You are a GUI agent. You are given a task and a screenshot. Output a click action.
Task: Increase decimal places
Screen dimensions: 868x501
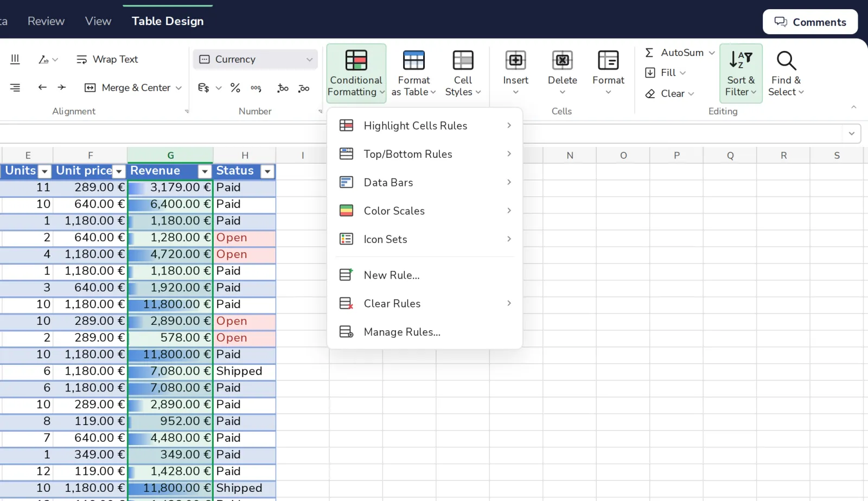click(x=283, y=88)
